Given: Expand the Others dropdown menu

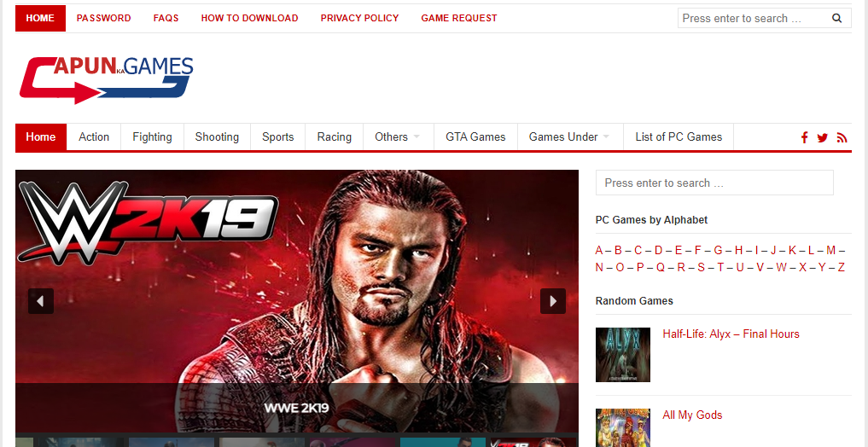Looking at the screenshot, I should click(x=398, y=137).
